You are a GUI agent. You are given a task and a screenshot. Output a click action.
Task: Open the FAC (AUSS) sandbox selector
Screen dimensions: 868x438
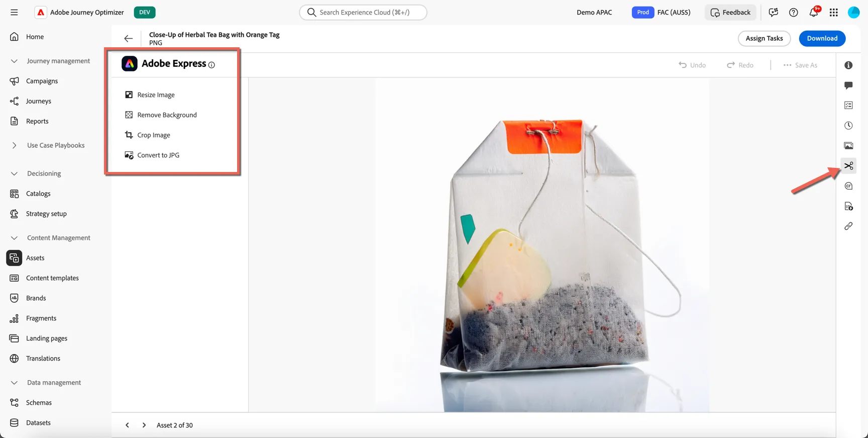(x=674, y=13)
